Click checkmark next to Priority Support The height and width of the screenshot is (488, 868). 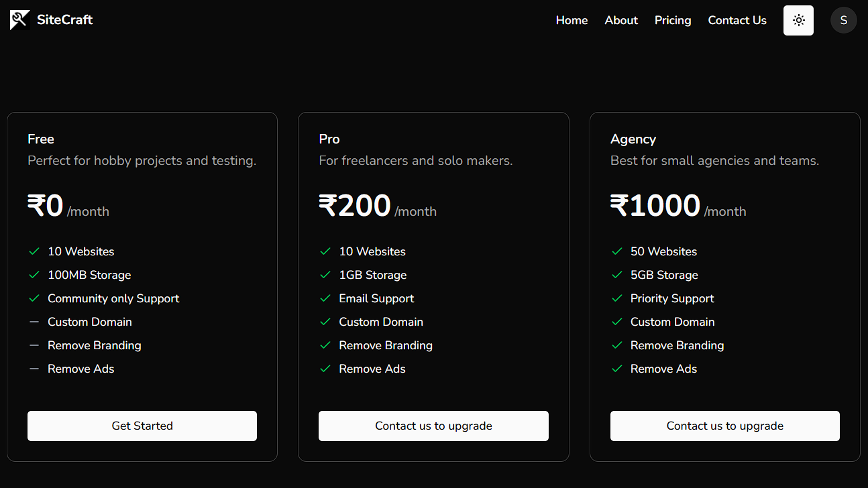(x=617, y=298)
